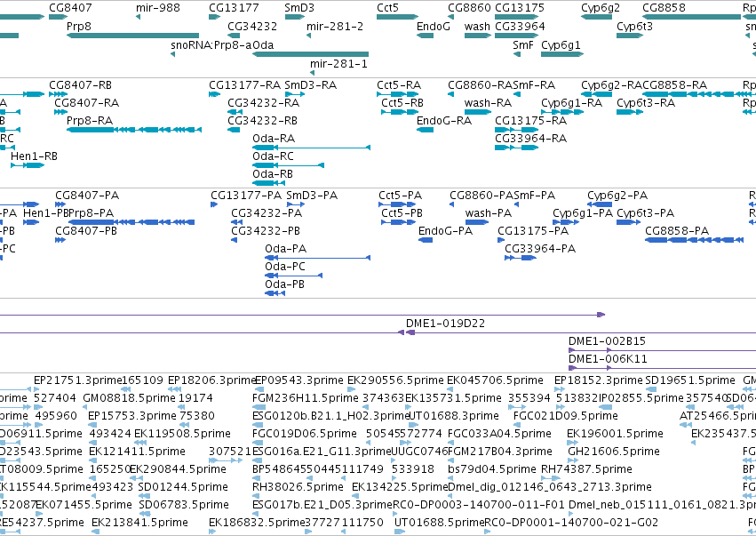
Task: Select the CG34232-RB transcript label
Action: point(262,120)
